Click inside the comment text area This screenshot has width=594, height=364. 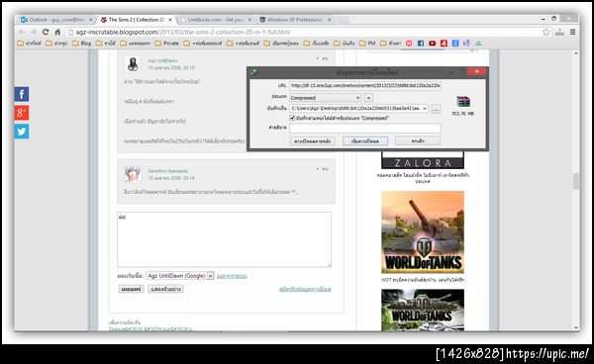coord(225,239)
